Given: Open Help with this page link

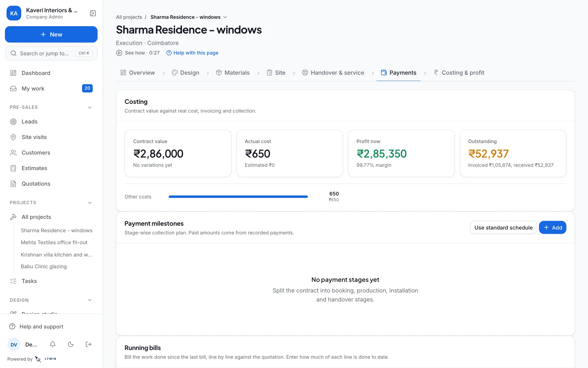Looking at the screenshot, I should (x=192, y=53).
